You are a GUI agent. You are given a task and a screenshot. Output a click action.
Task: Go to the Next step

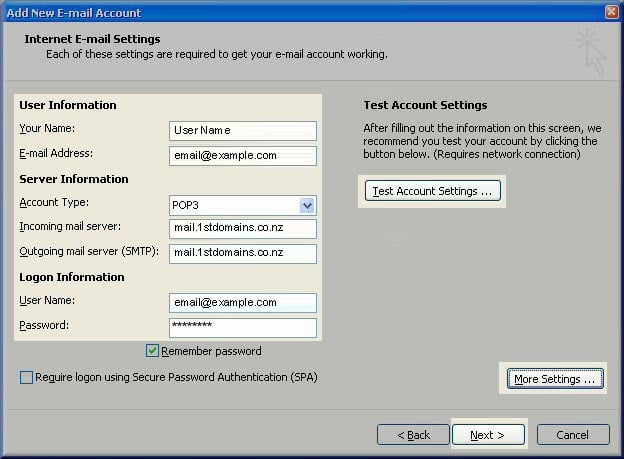pyautogui.click(x=488, y=435)
